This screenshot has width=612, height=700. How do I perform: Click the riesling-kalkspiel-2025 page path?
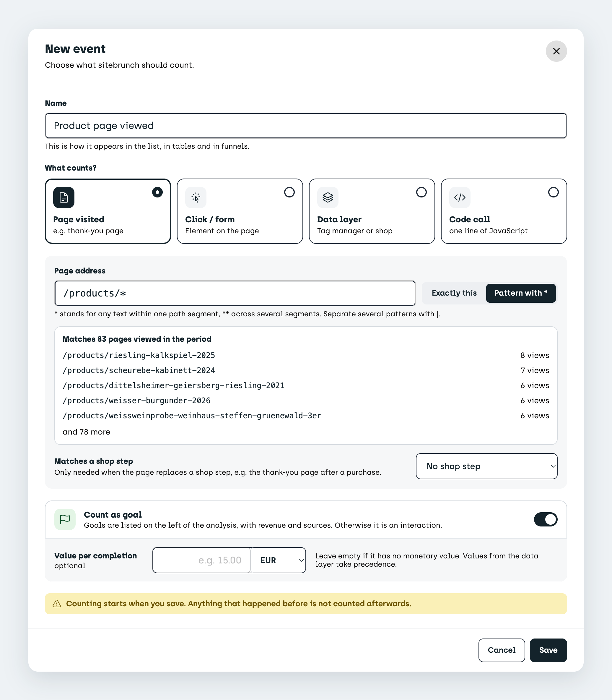pyautogui.click(x=139, y=355)
